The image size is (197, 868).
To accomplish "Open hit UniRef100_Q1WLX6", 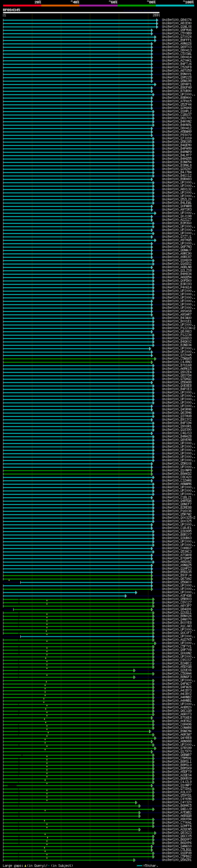I will click(x=176, y=26).
